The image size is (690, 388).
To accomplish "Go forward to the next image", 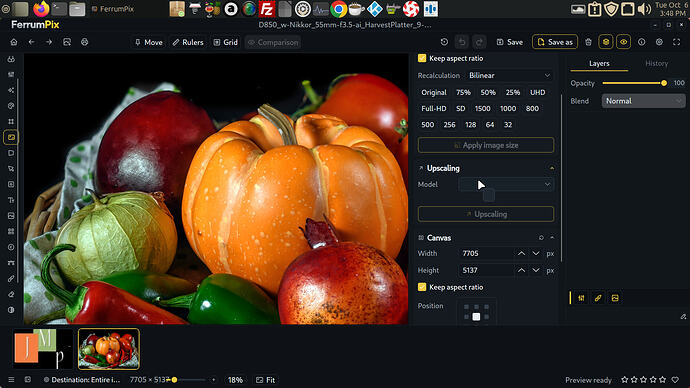I will click(49, 42).
